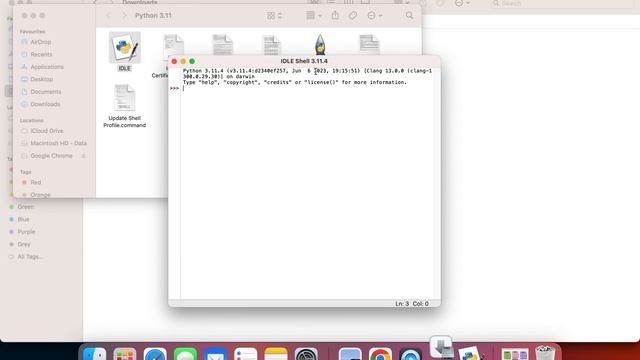Open the Trash in the Dock
The height and width of the screenshot is (360, 640).
(545, 353)
